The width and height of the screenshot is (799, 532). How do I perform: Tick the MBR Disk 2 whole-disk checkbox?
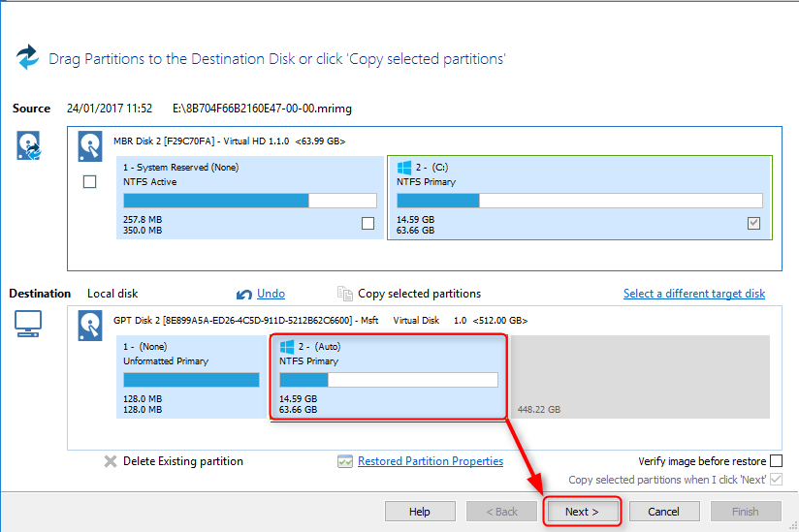89,182
